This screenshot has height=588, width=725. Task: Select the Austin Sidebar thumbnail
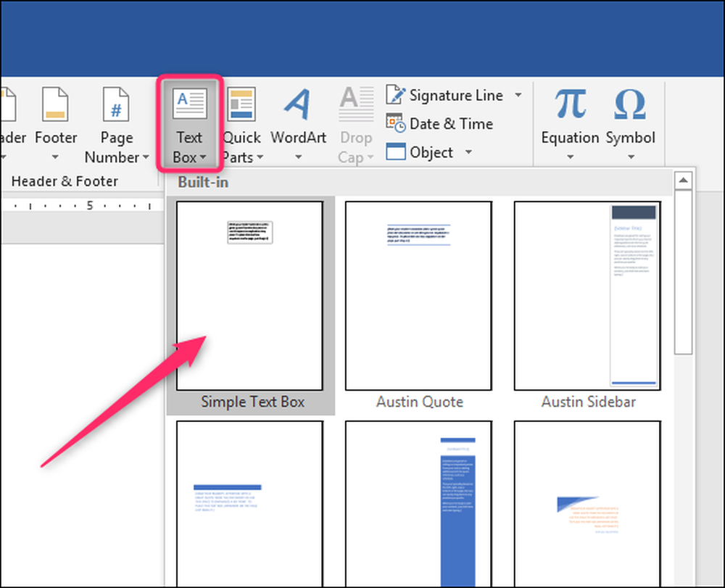pyautogui.click(x=587, y=296)
